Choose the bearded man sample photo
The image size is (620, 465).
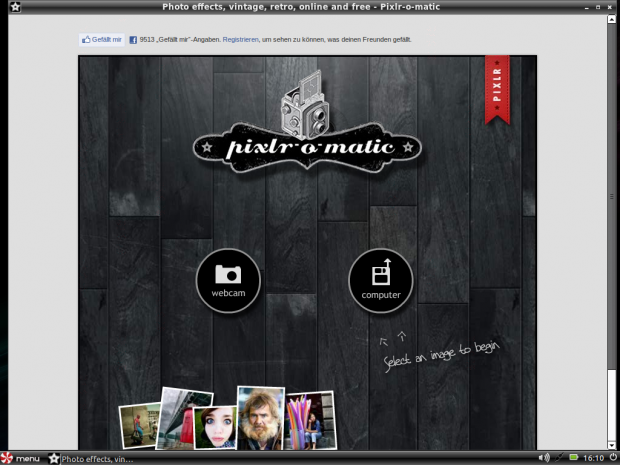pyautogui.click(x=261, y=417)
